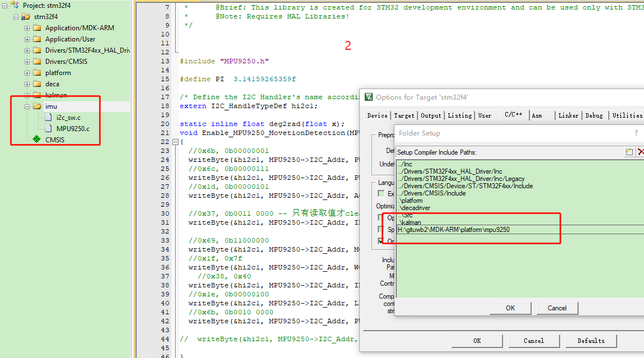
Task: Expand the Application/MDK-ARM group
Action: click(x=27, y=28)
